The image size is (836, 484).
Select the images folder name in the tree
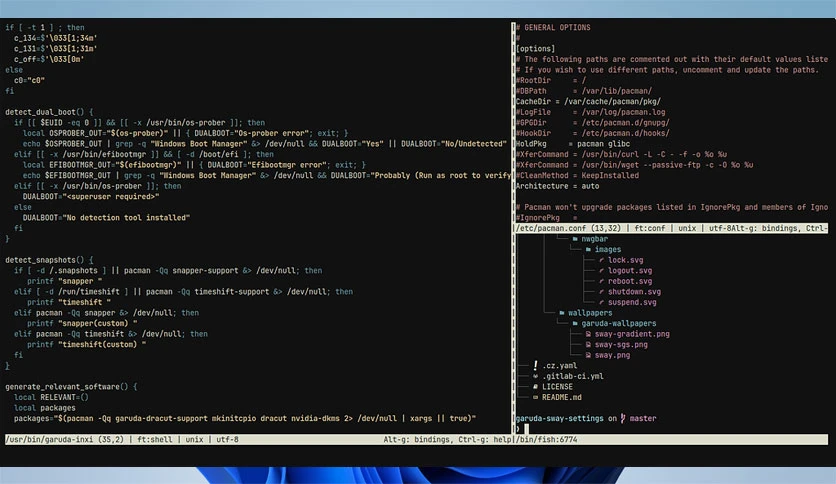(608, 249)
